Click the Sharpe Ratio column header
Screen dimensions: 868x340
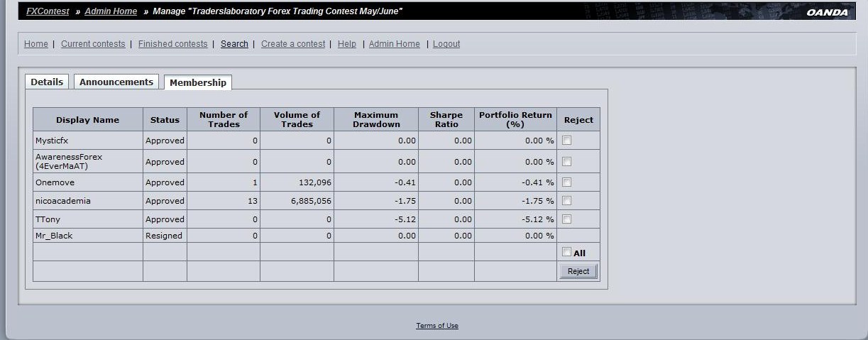[446, 119]
